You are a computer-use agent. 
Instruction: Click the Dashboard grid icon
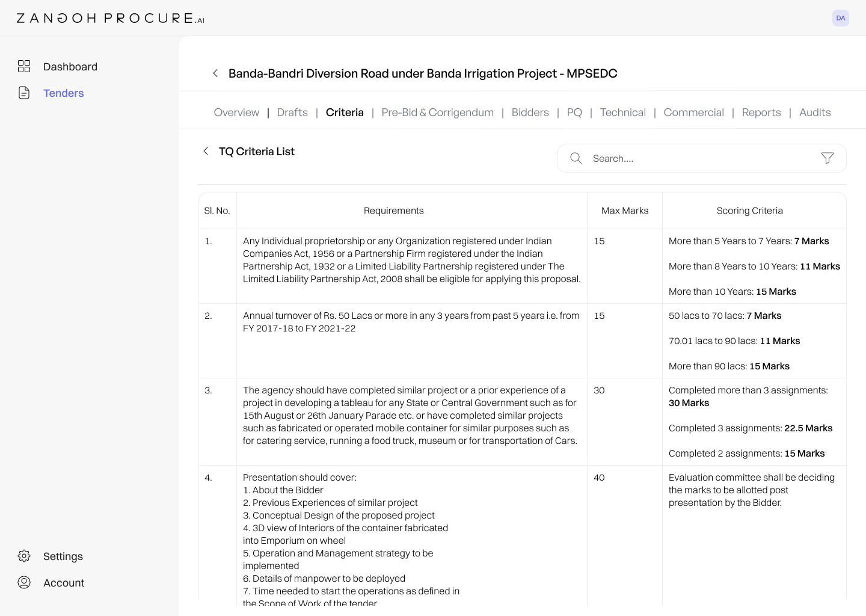click(x=24, y=66)
